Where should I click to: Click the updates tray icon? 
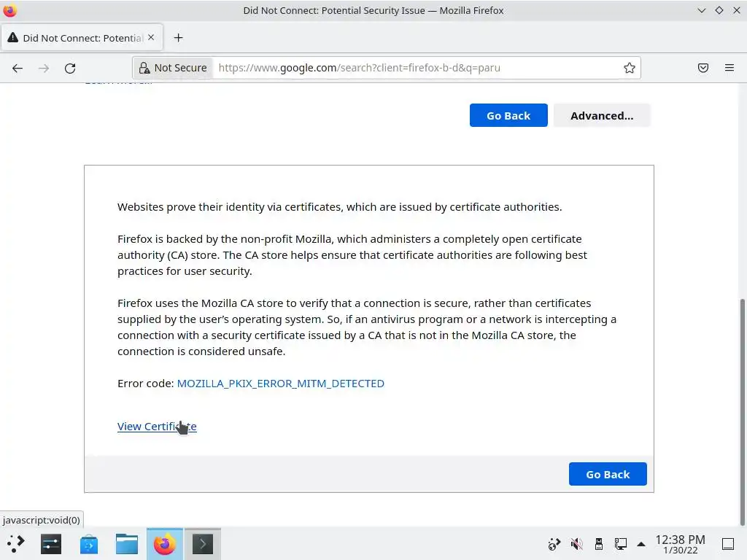pyautogui.click(x=554, y=544)
